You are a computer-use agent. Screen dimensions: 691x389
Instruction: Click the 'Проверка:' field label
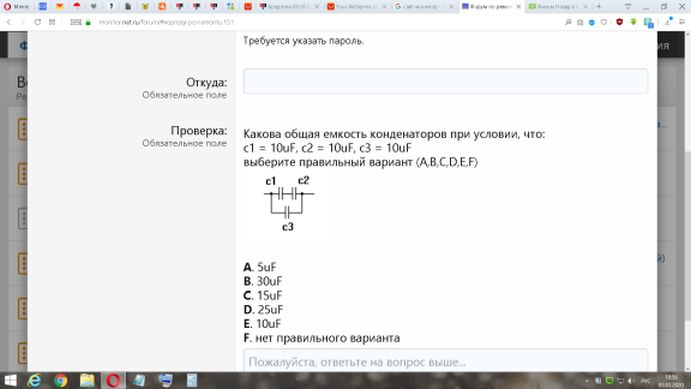point(199,130)
